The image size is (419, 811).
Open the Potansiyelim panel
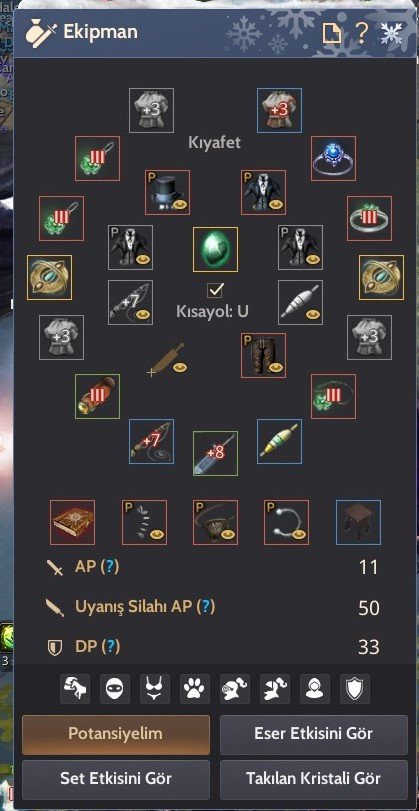click(116, 734)
